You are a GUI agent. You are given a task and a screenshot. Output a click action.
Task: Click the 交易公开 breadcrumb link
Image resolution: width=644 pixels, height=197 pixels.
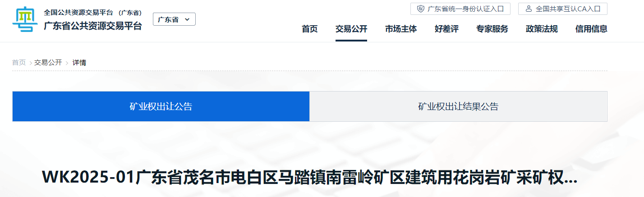pyautogui.click(x=48, y=63)
